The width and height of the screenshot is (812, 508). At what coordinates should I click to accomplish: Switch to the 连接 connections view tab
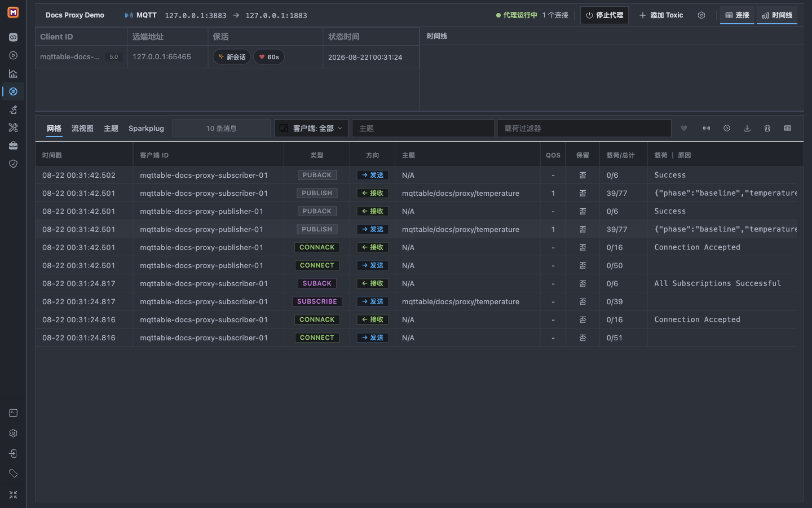[x=737, y=15]
